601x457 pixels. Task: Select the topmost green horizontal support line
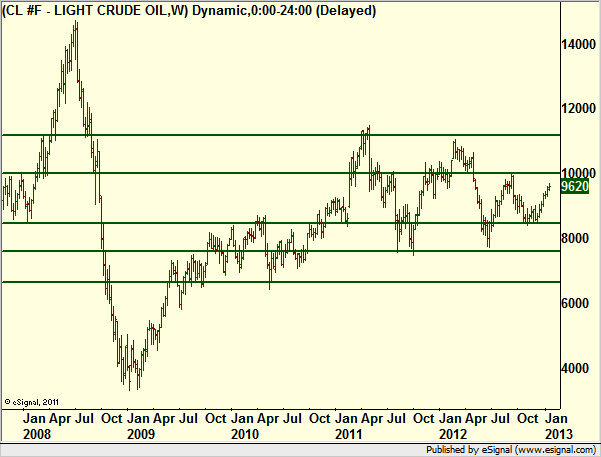click(x=281, y=135)
